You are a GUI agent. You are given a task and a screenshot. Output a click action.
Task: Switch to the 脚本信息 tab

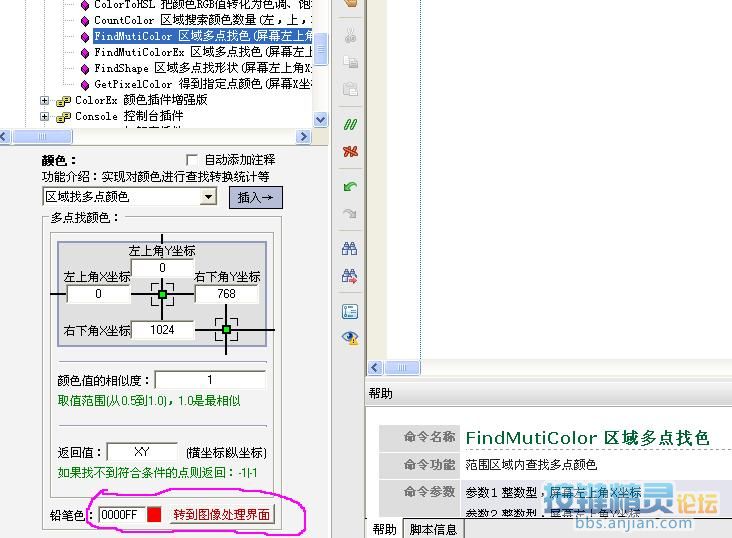[x=433, y=529]
